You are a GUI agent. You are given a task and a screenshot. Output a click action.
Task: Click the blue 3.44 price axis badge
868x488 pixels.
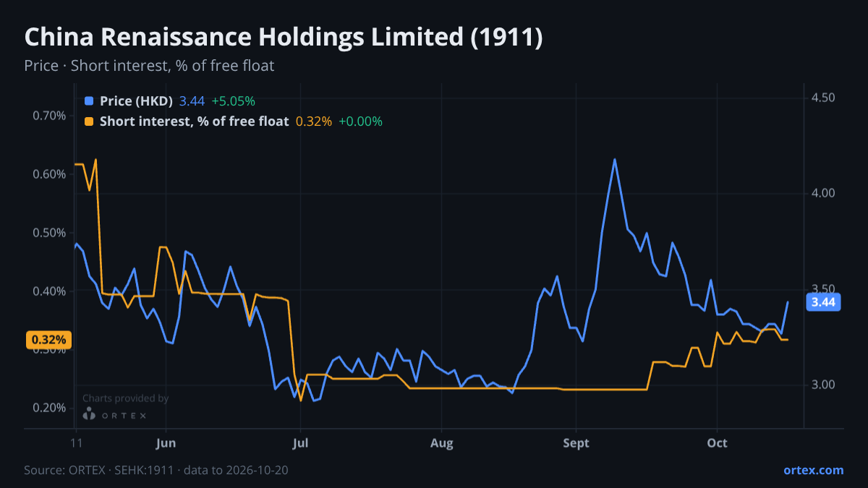click(x=823, y=302)
